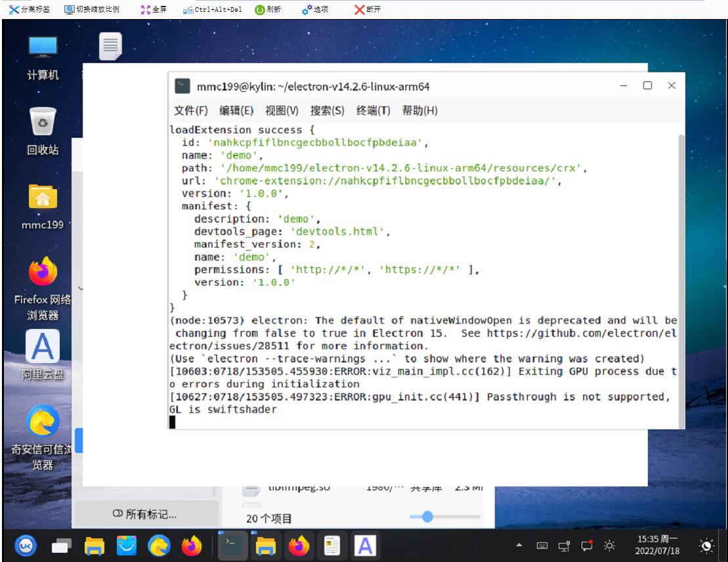
Task: Toggle 切换缩放比例 scaling mode
Action: click(92, 9)
